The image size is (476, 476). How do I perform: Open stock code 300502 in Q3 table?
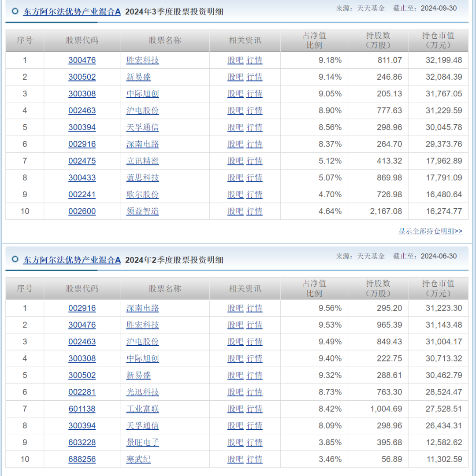(82, 77)
